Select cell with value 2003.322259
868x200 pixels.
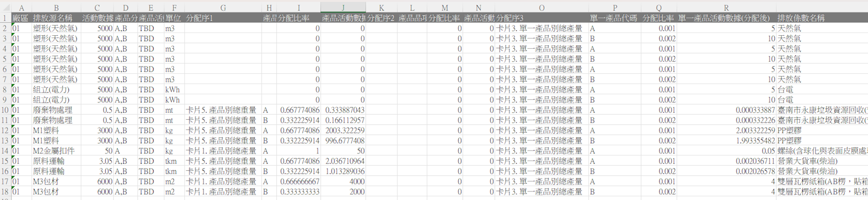343,131
